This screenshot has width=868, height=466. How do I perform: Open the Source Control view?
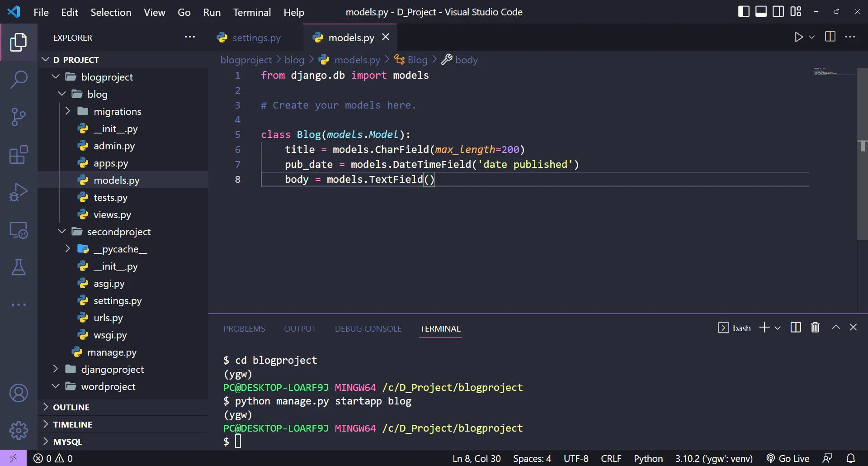tap(19, 117)
